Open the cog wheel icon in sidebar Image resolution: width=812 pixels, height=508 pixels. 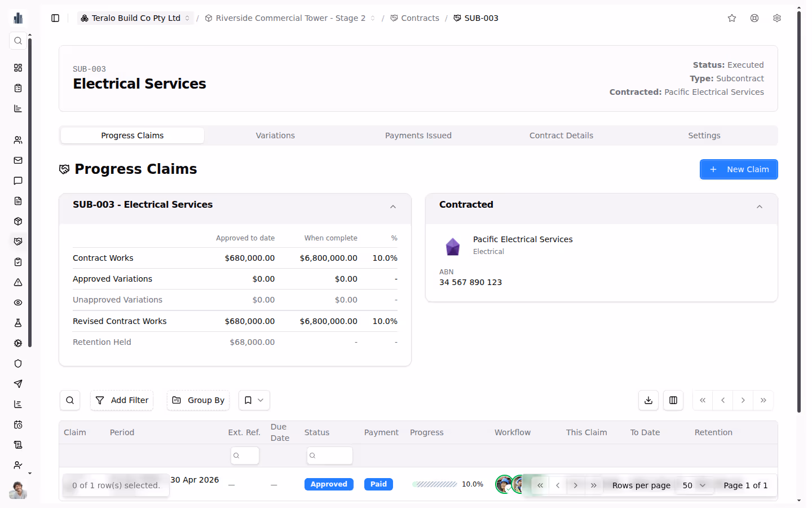[x=18, y=343]
